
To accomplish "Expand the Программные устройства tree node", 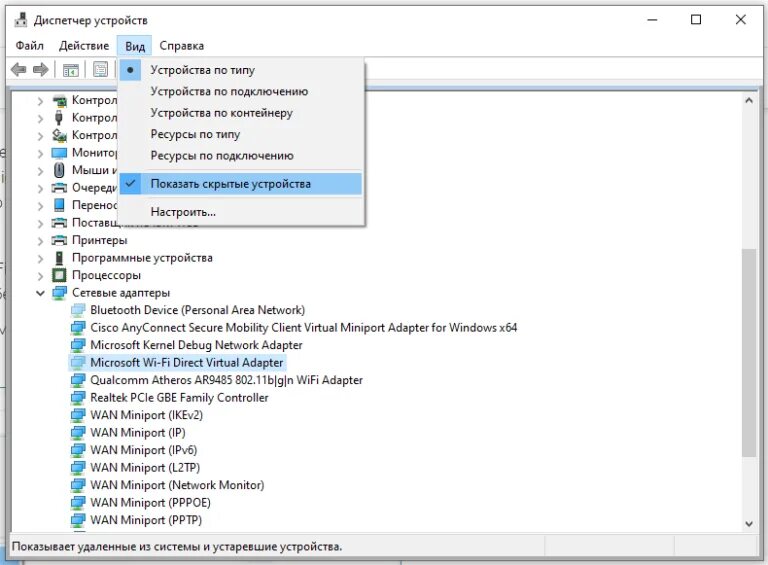I will tap(40, 258).
